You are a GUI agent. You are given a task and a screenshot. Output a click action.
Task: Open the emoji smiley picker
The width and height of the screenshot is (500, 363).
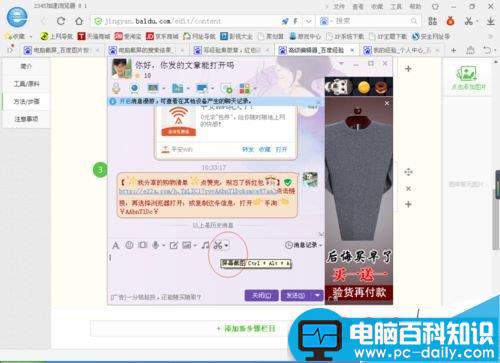tap(129, 245)
